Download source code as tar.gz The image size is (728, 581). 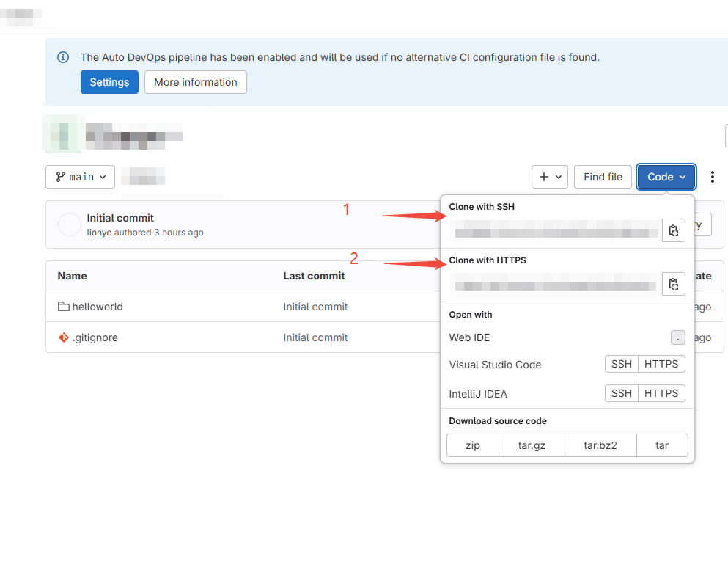532,445
